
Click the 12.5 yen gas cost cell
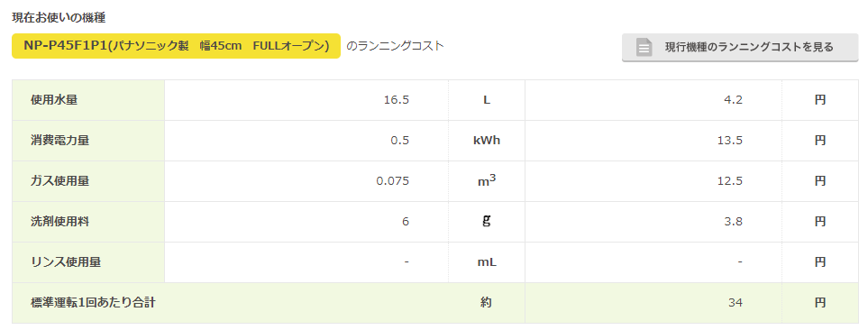point(653,181)
